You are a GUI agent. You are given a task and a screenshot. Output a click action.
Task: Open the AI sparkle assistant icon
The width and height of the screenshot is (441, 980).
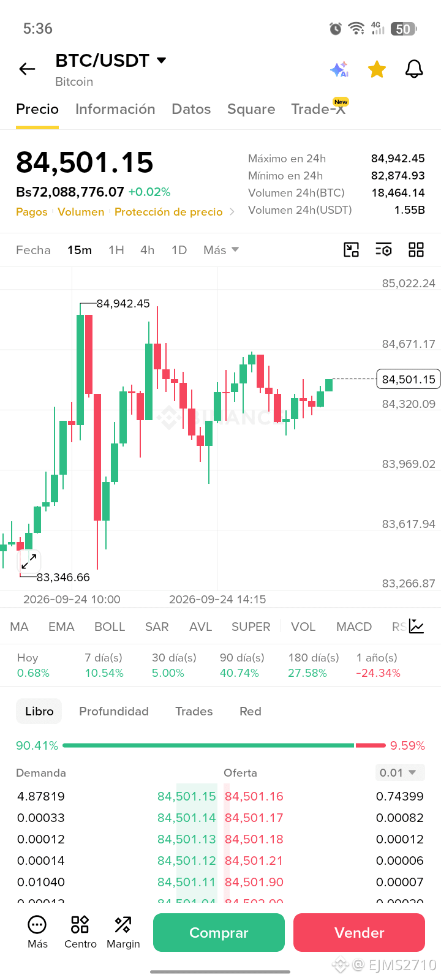point(339,69)
